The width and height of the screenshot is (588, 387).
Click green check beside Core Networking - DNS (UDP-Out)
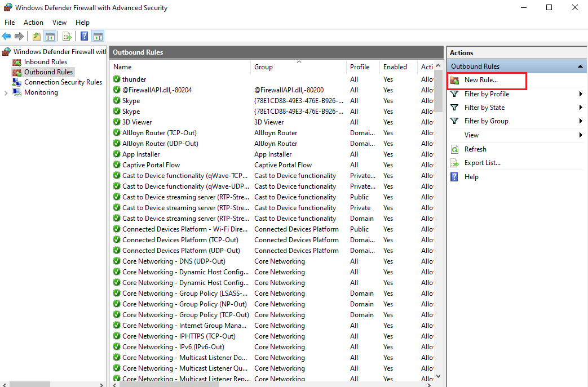click(117, 261)
